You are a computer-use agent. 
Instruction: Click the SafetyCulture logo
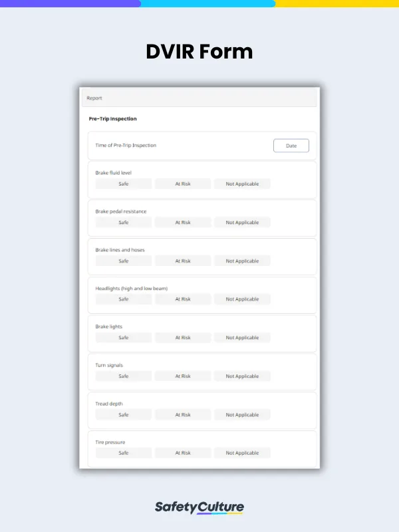pyautogui.click(x=199, y=506)
